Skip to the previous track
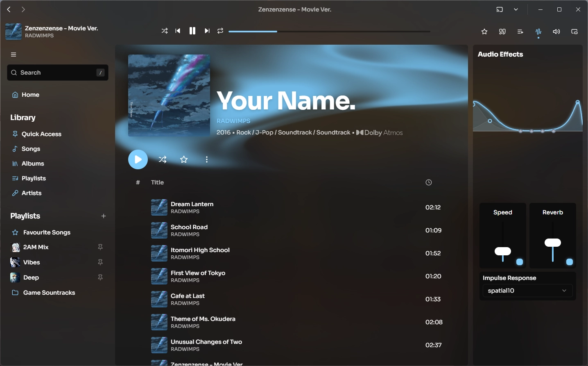 click(x=178, y=31)
